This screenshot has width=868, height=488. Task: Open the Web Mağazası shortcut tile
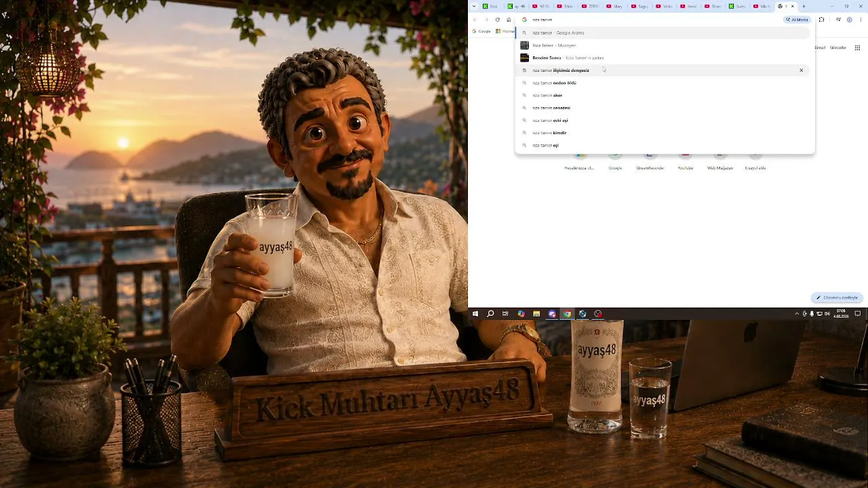(x=720, y=163)
